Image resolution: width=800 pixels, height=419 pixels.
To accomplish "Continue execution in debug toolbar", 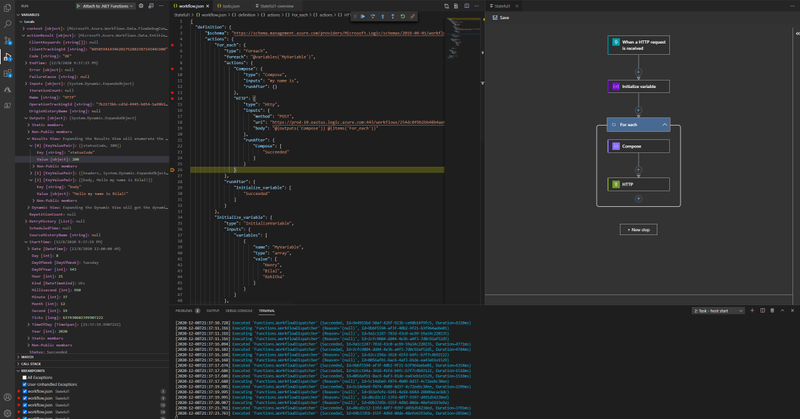I will coord(363,16).
